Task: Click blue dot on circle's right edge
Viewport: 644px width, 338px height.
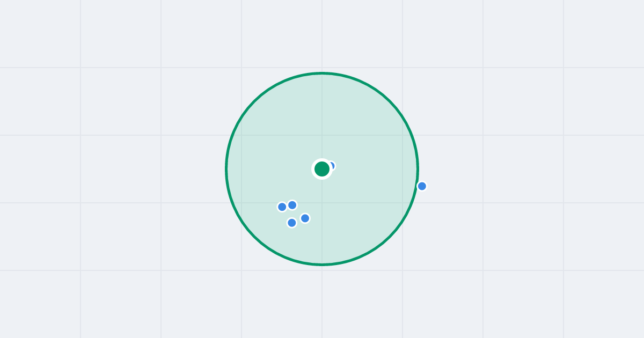Action: pyautogui.click(x=422, y=186)
